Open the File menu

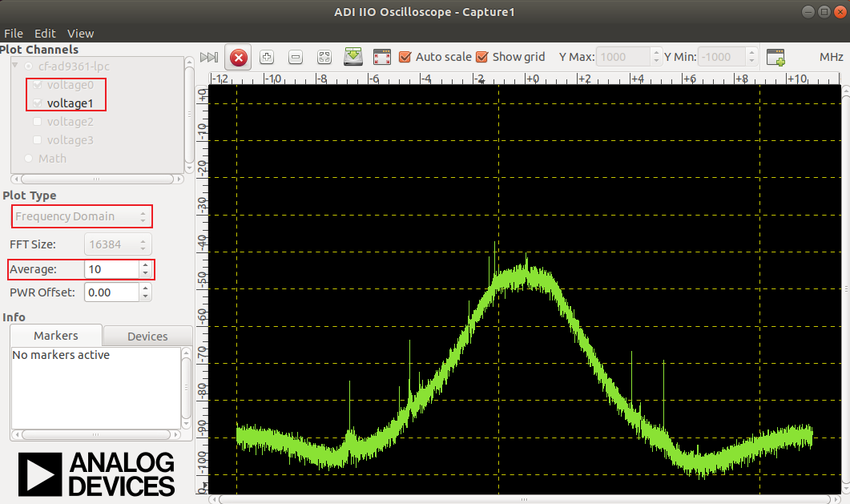(x=14, y=34)
